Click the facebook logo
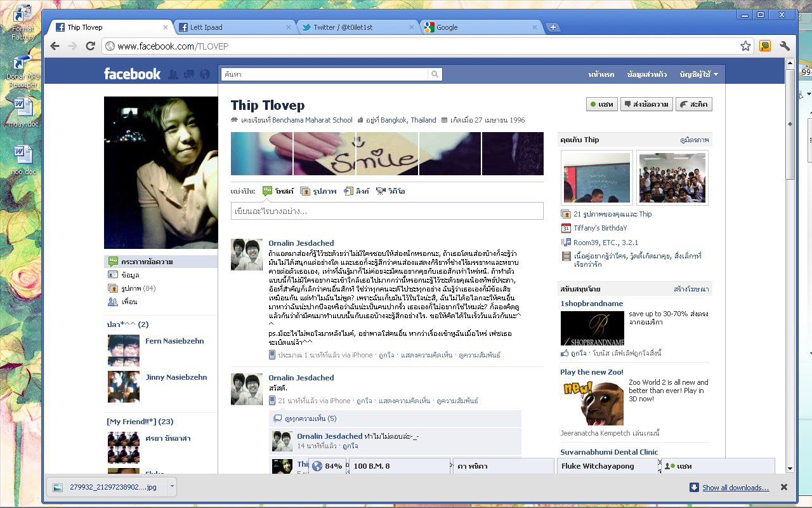812x508 pixels. [132, 74]
